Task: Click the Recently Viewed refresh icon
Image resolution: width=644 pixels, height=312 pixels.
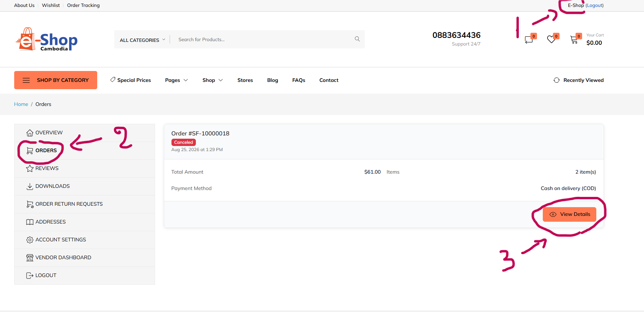Action: coord(557,80)
